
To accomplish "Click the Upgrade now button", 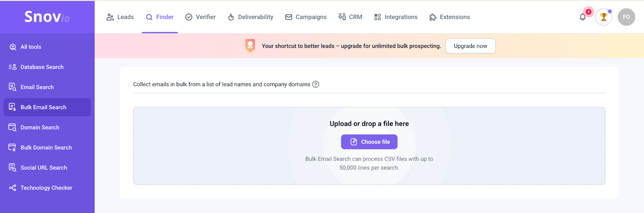I will pos(471,46).
